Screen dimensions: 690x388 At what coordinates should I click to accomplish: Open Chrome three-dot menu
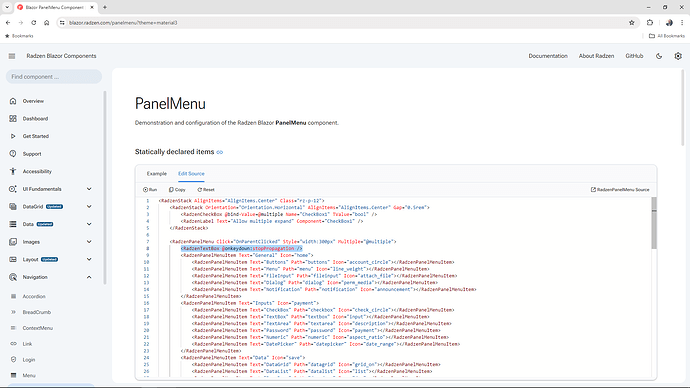(x=682, y=23)
